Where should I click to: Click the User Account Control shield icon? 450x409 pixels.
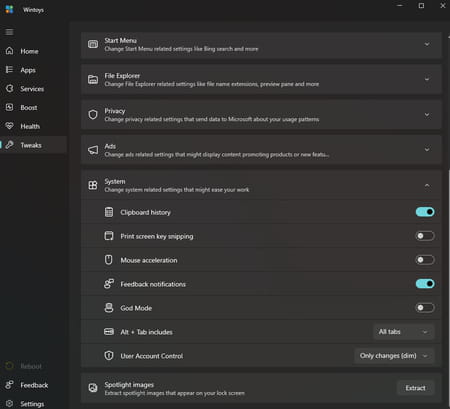click(109, 356)
